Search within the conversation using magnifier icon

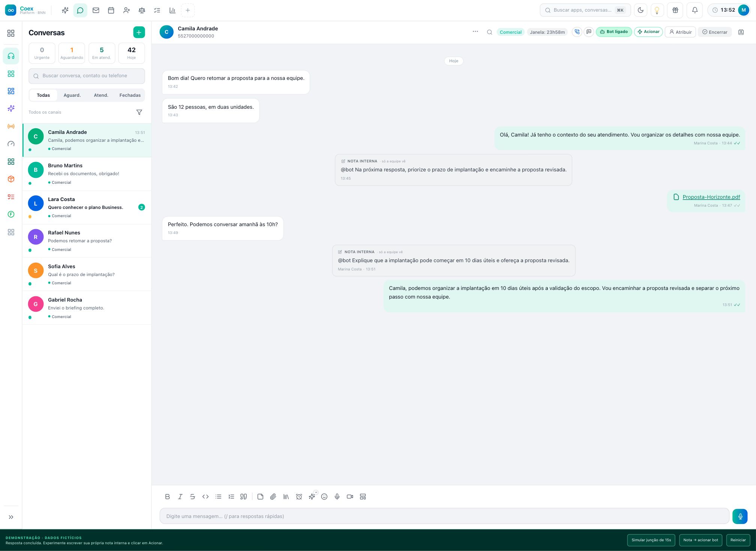point(490,32)
